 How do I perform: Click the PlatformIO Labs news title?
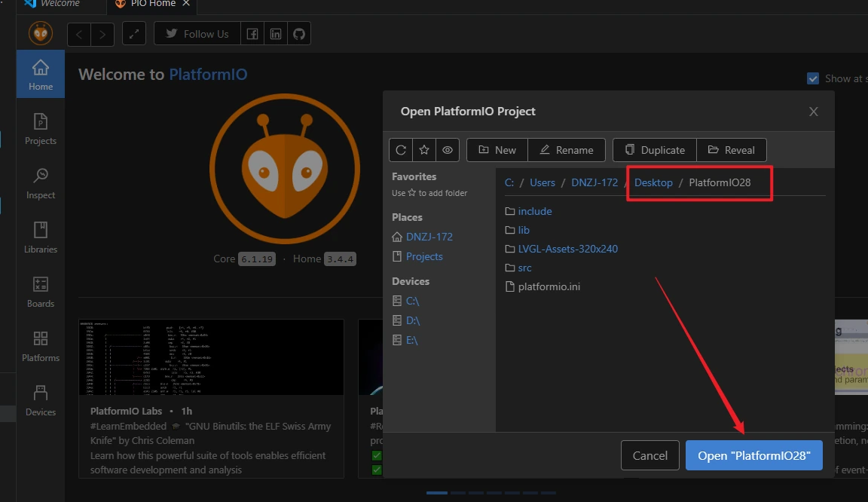click(x=127, y=411)
